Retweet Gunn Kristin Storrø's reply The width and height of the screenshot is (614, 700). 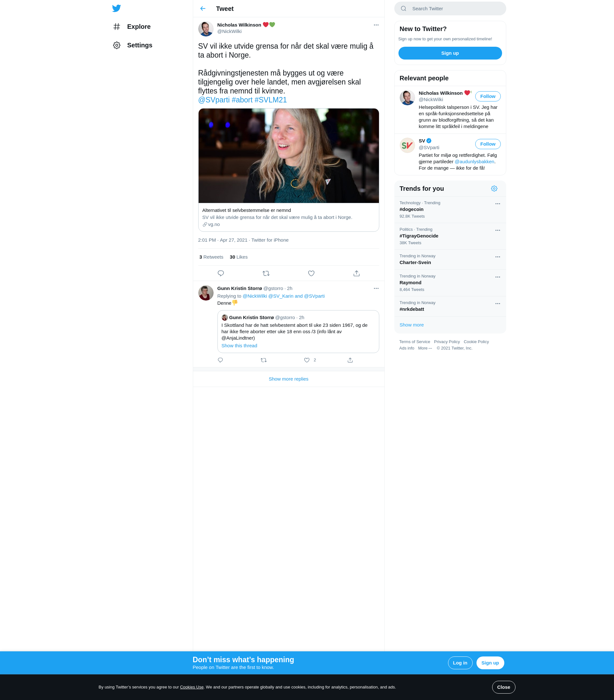click(x=264, y=360)
